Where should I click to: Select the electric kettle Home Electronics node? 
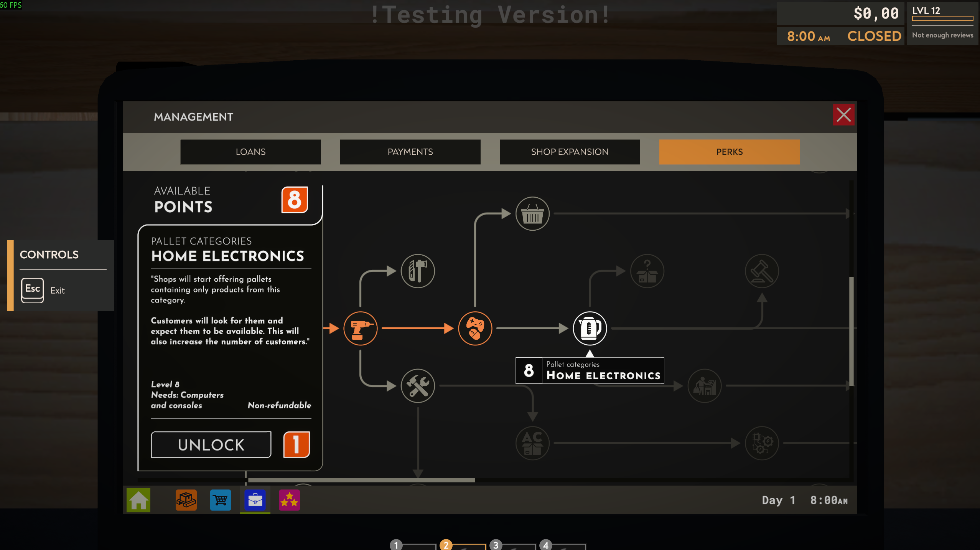coord(590,328)
